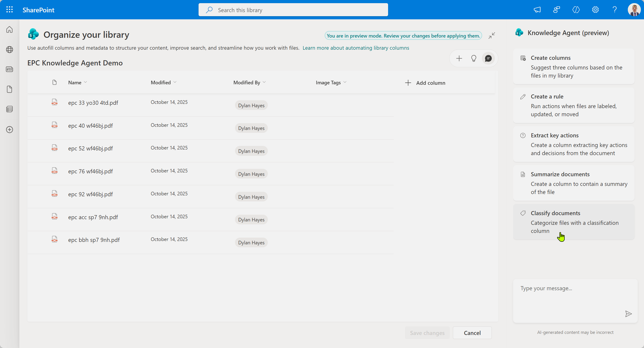Viewport: 644px width, 348px height.
Task: Open the app launcher waffle icon
Action: [9, 10]
